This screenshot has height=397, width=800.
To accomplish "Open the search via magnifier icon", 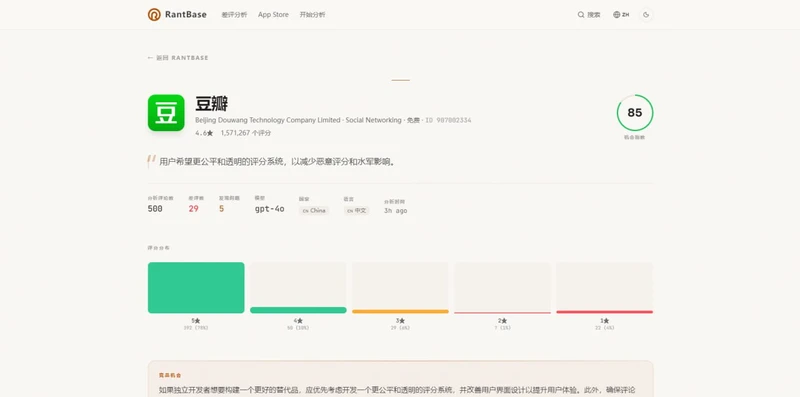I will [x=581, y=15].
